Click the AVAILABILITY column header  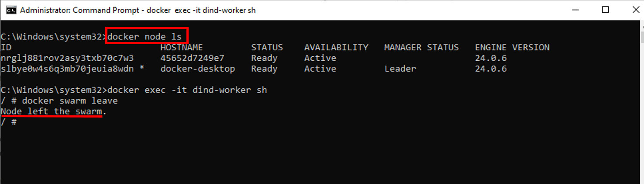click(x=336, y=47)
